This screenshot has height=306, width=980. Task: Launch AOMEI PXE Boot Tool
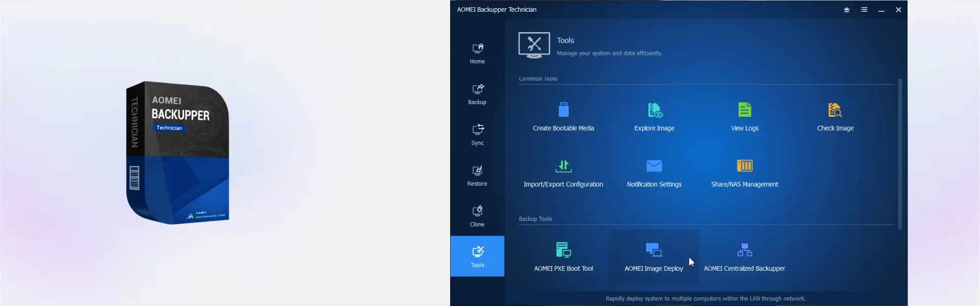click(563, 257)
